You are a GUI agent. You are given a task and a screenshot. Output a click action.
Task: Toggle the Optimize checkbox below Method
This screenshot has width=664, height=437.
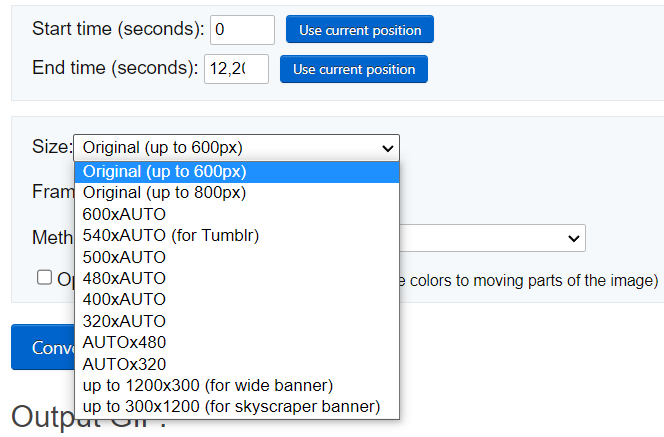pyautogui.click(x=44, y=277)
